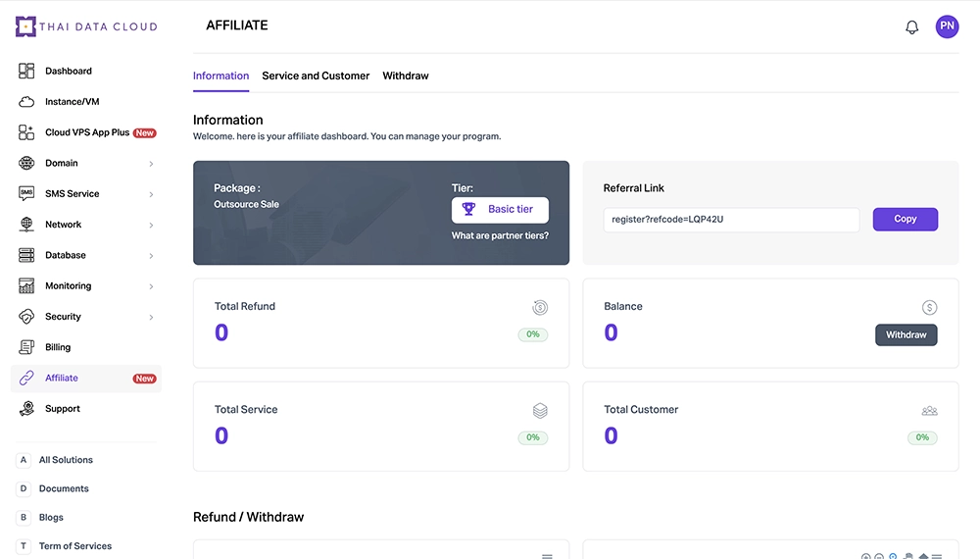Viewport: 980px width, 559px height.
Task: Click the AFFILIATE page title
Action: click(237, 25)
